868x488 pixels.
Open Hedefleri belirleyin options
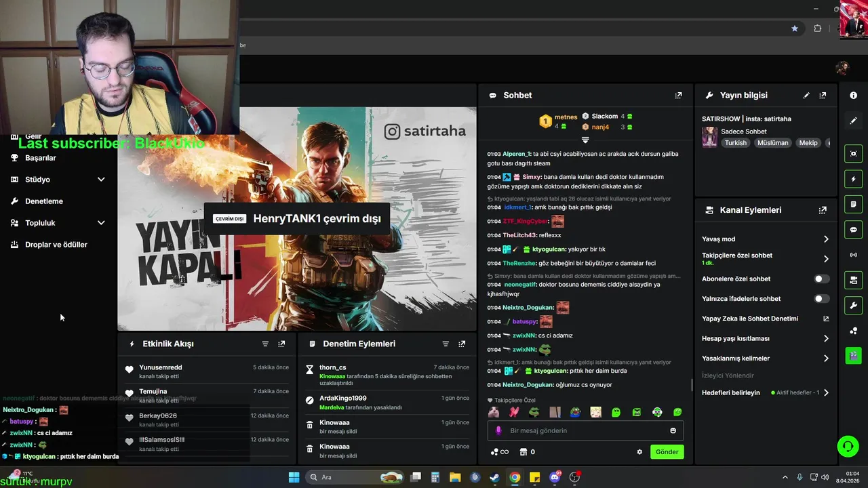pyautogui.click(x=766, y=392)
